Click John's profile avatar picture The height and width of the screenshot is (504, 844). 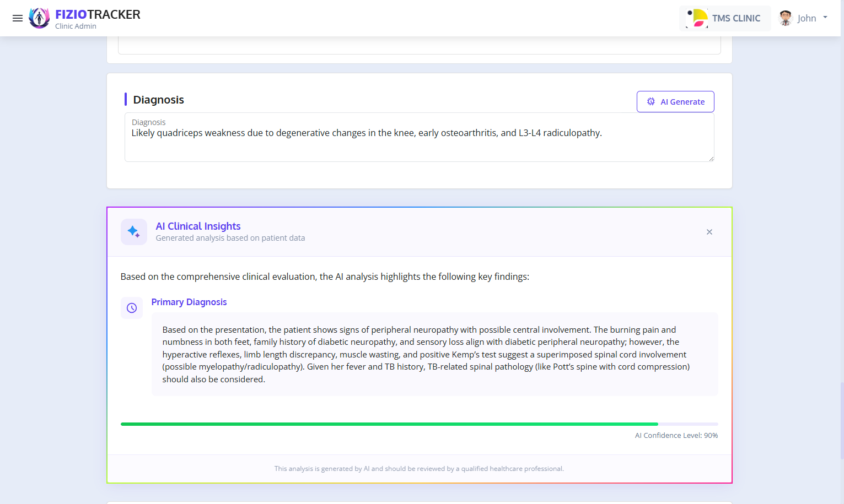pyautogui.click(x=784, y=18)
